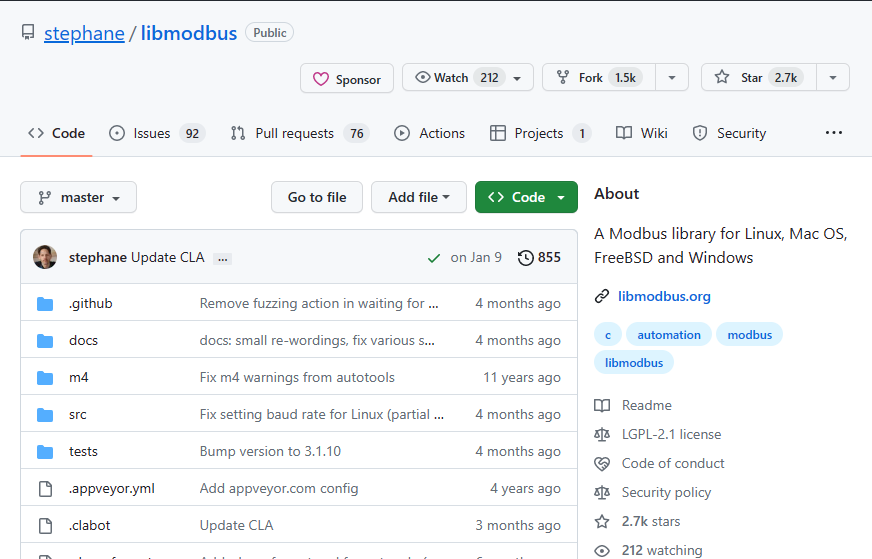Visit the libmodbus.org website link
Screen dimensions: 872x559
click(664, 296)
